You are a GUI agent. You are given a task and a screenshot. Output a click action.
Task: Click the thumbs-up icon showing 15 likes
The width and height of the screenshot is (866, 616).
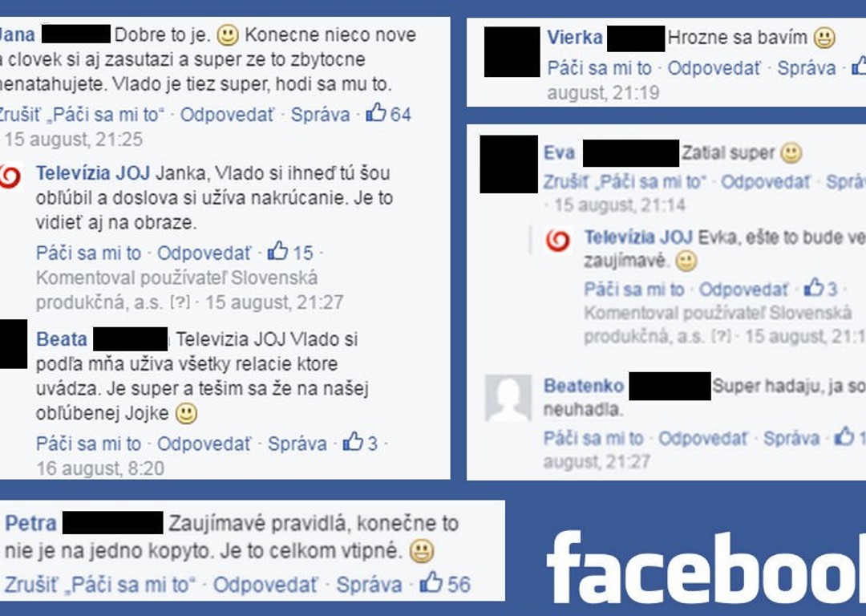(277, 251)
